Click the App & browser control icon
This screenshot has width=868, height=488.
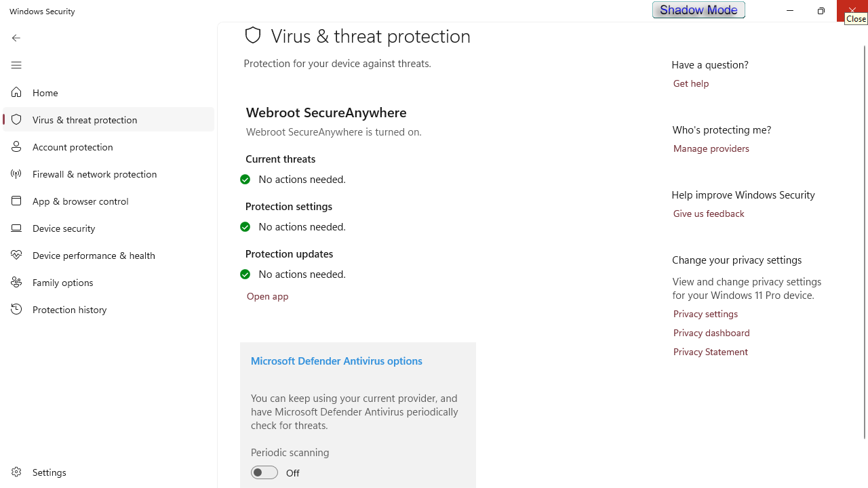coord(16,201)
